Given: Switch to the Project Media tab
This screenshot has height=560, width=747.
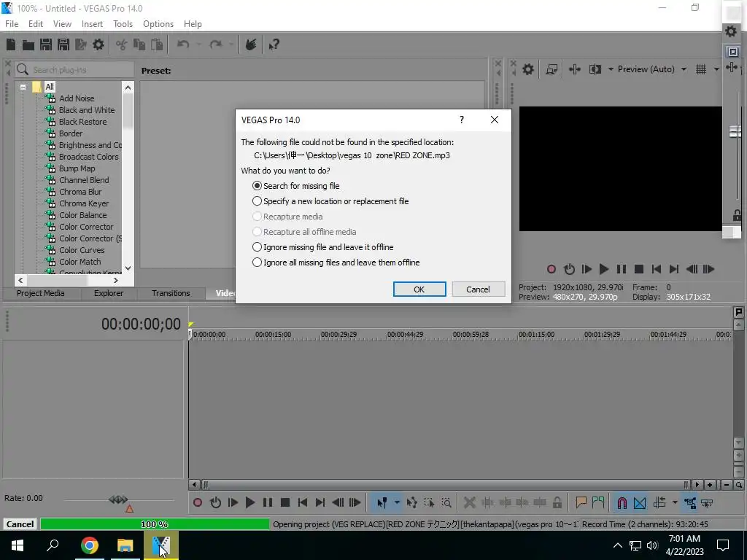Looking at the screenshot, I should tap(41, 293).
